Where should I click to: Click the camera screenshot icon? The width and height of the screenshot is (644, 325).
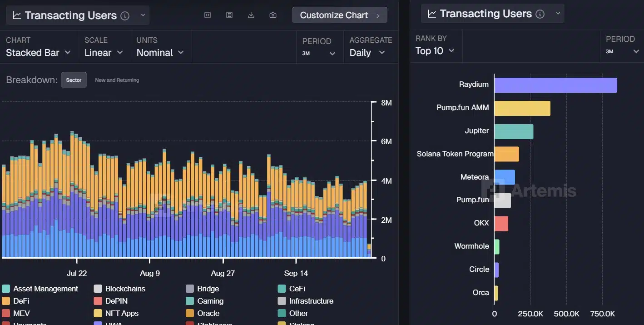pyautogui.click(x=273, y=15)
